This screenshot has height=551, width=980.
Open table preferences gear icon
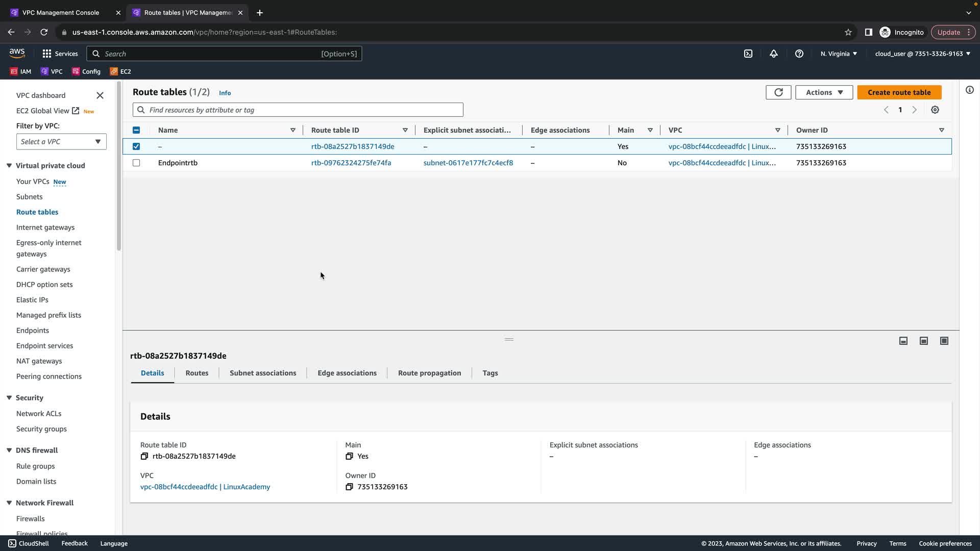(935, 110)
